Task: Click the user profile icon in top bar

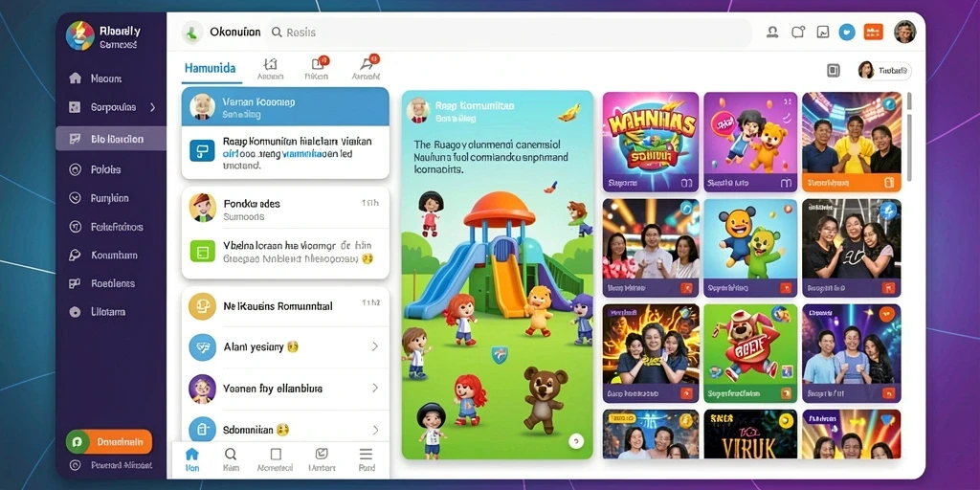Action: tap(772, 32)
